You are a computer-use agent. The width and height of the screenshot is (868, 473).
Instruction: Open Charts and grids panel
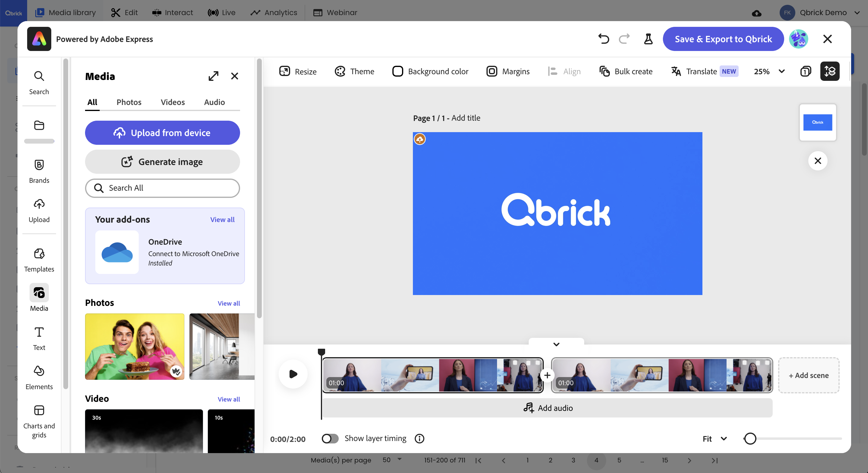(x=39, y=421)
